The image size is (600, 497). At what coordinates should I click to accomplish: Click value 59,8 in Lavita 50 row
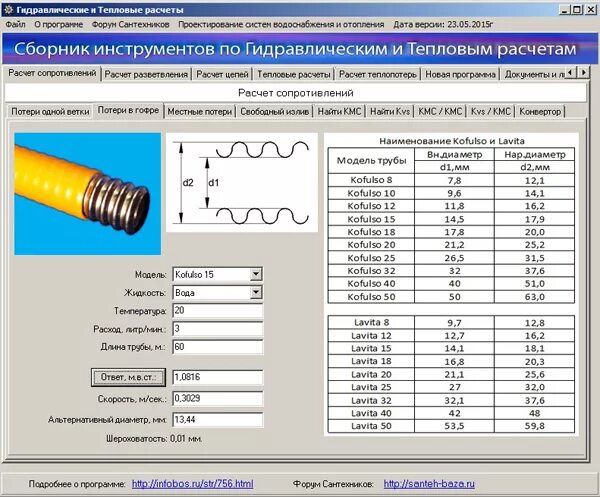tap(535, 426)
